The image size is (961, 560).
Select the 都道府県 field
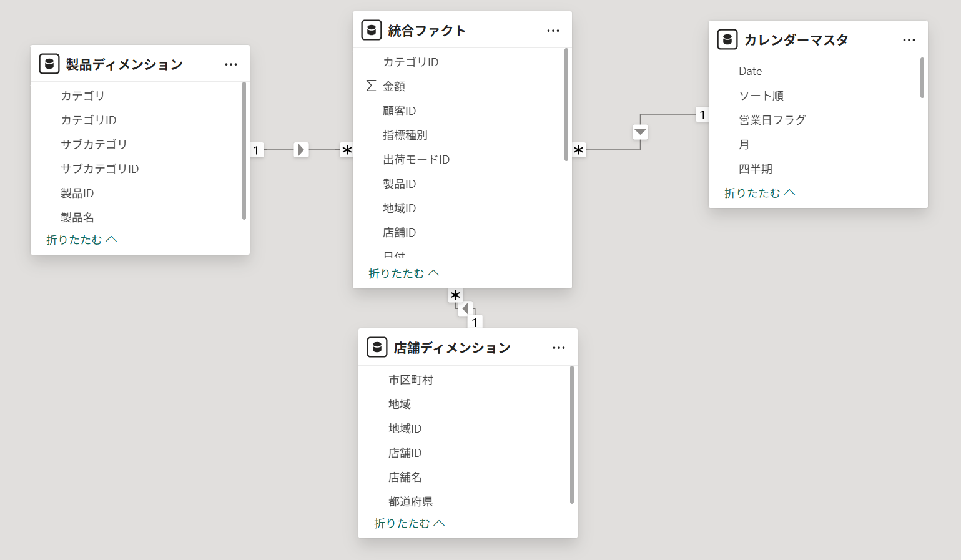(410, 501)
